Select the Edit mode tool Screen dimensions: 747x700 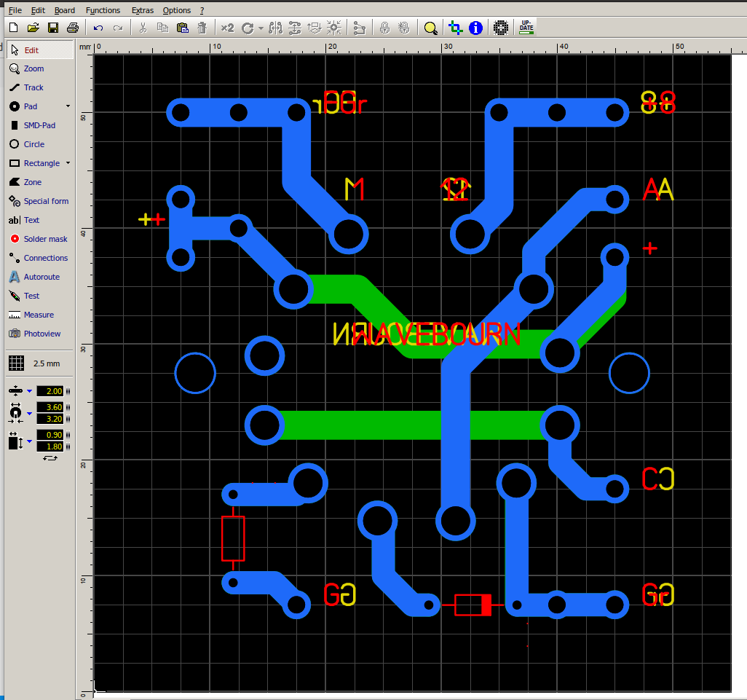[x=40, y=50]
